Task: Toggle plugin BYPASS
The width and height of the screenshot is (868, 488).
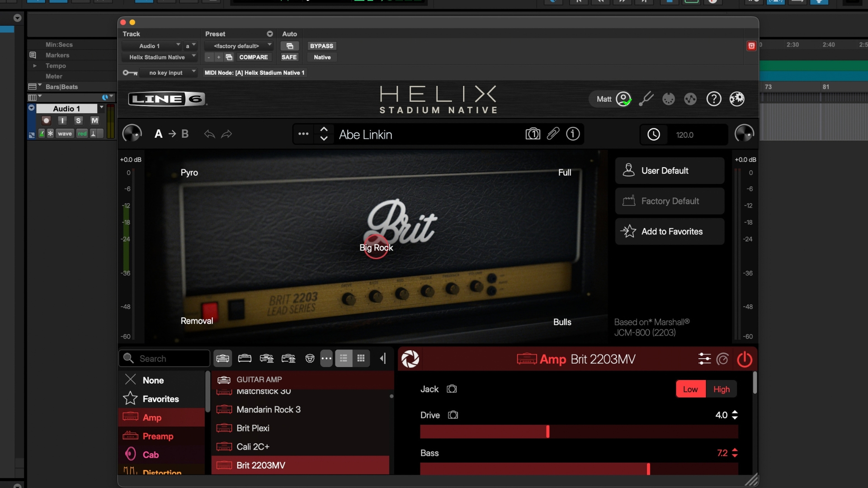Action: [321, 46]
